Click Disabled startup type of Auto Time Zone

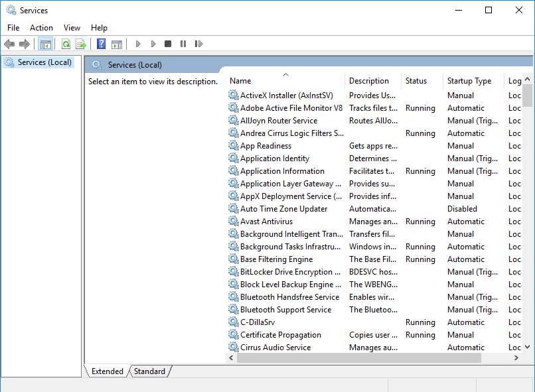pos(462,209)
